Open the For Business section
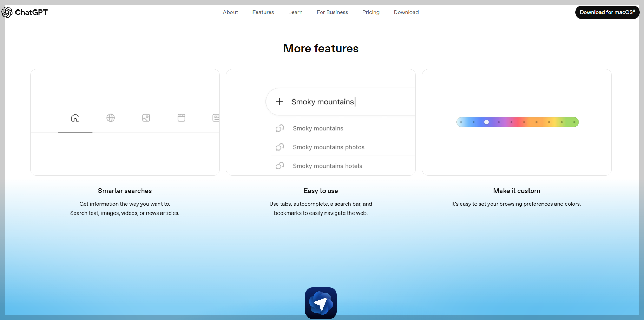 (x=332, y=12)
